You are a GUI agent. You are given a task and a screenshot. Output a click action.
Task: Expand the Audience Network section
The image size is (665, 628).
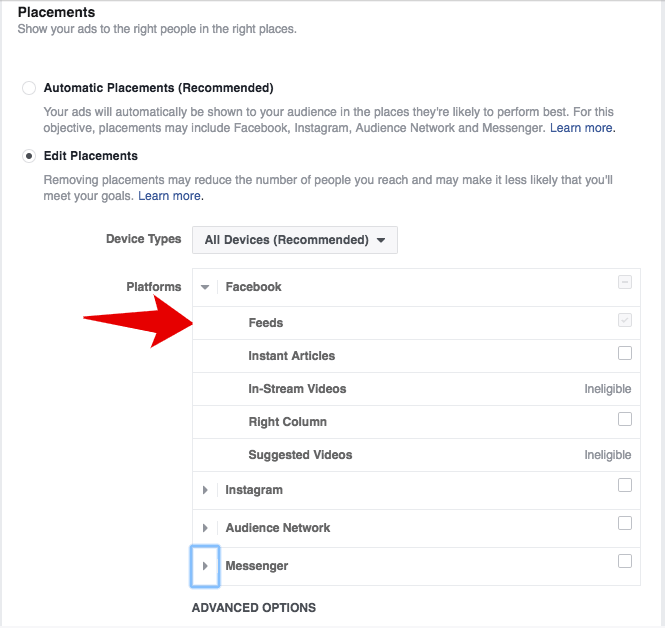[x=205, y=528]
